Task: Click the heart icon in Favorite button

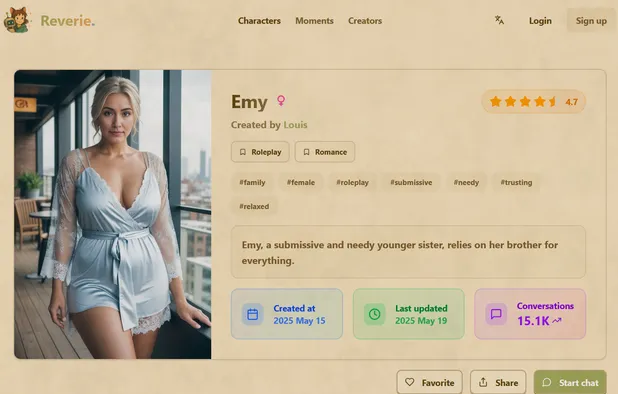Action: point(410,382)
